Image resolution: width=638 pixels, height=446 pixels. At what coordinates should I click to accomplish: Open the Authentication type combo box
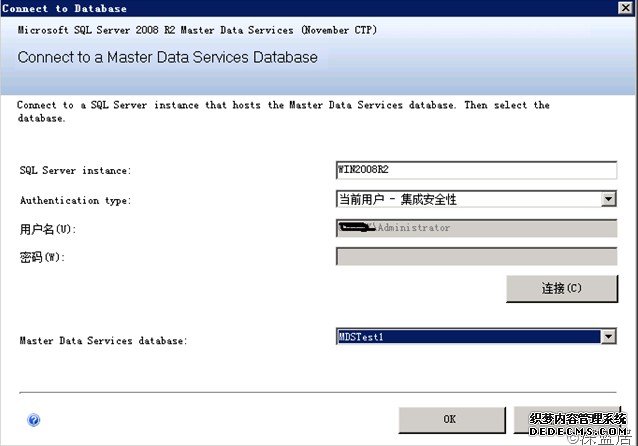[x=468, y=199]
